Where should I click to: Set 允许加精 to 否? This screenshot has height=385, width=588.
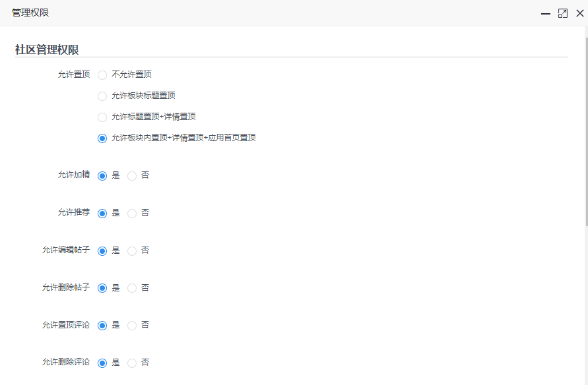pyautogui.click(x=132, y=176)
